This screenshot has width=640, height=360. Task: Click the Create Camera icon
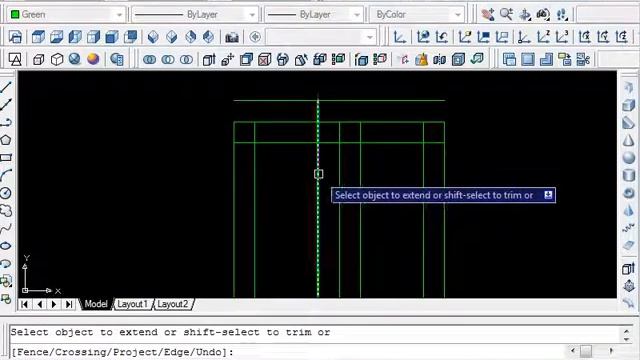(232, 37)
